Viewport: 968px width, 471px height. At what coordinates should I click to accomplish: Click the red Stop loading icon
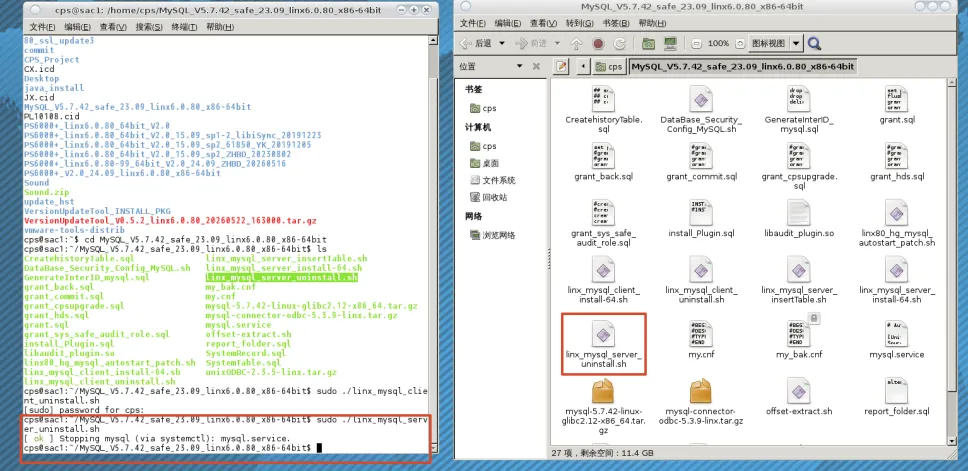click(598, 43)
